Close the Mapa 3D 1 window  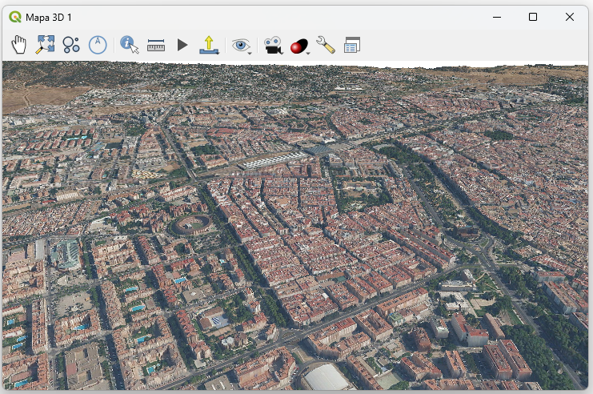(570, 17)
